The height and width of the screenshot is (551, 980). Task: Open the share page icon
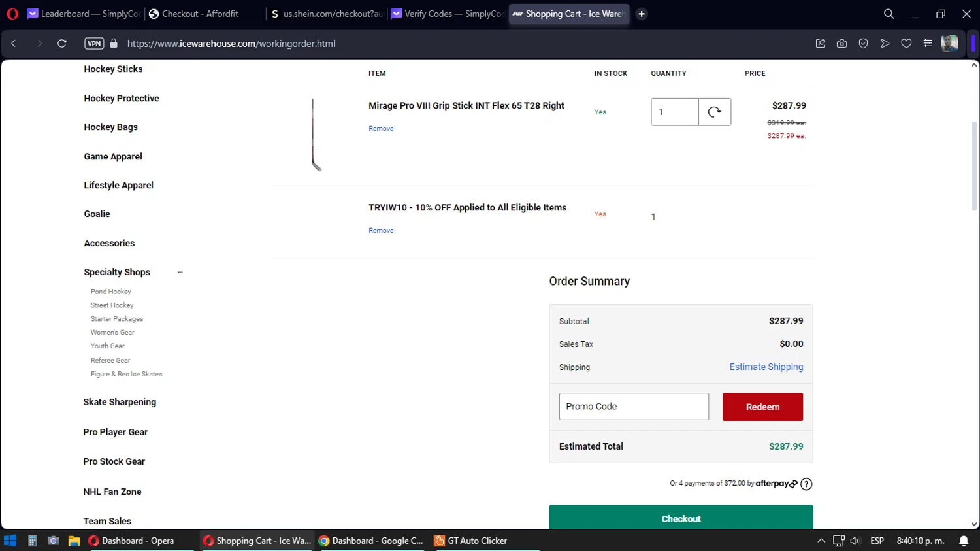point(821,44)
